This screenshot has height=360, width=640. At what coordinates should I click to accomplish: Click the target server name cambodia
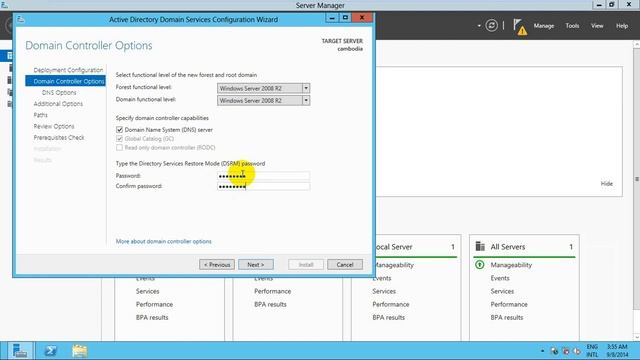tap(350, 49)
